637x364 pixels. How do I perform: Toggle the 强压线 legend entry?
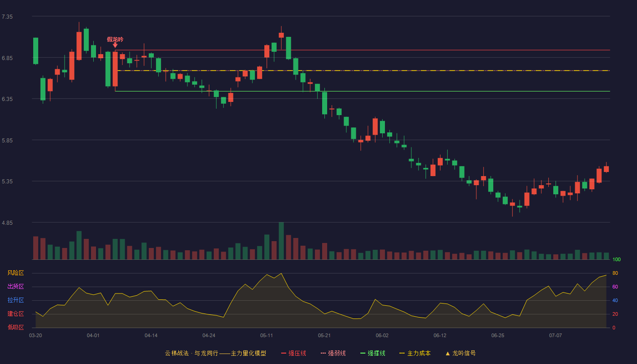293,353
